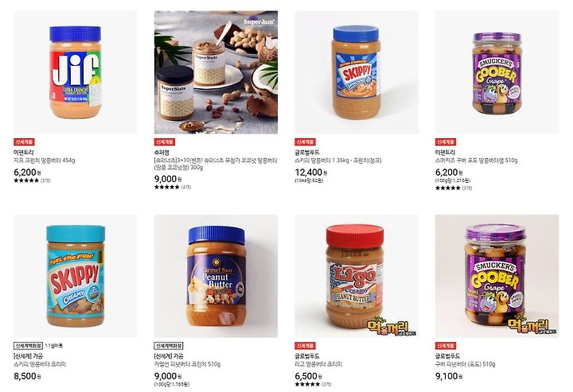Click the outlined department store badge under Skippy Creamy

click(x=28, y=346)
